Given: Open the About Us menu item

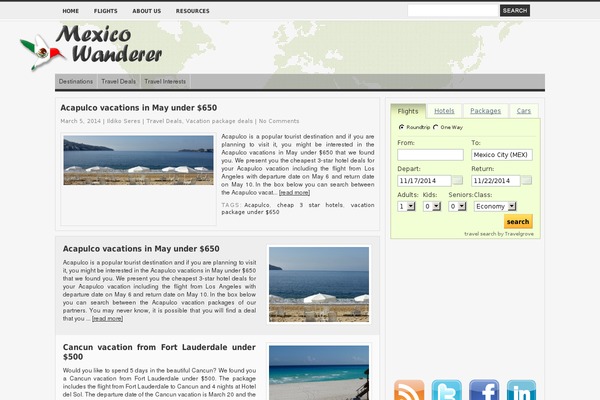Looking at the screenshot, I should 147,11.
